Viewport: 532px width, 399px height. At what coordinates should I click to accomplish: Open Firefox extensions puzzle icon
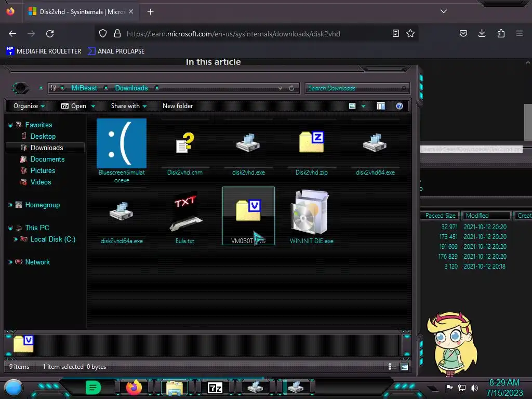point(501,33)
